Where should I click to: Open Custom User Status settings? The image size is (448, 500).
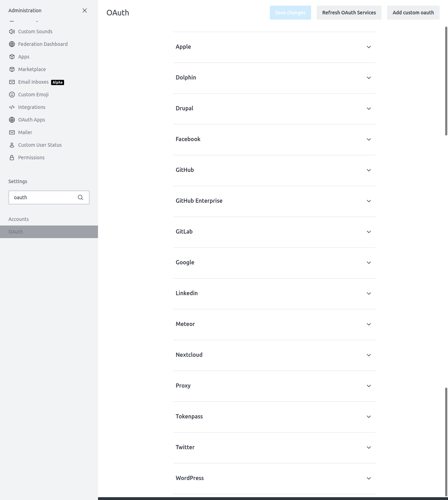tap(40, 145)
